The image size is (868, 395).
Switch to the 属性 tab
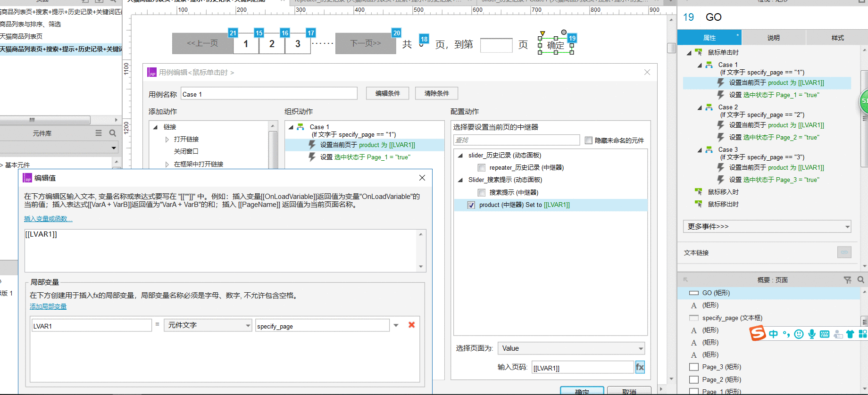pyautogui.click(x=709, y=38)
